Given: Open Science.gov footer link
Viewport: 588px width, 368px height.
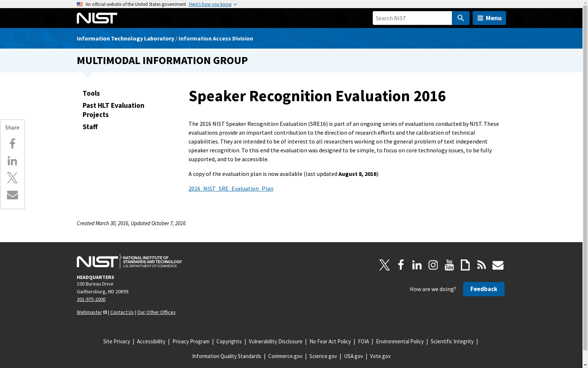Looking at the screenshot, I should (323, 356).
